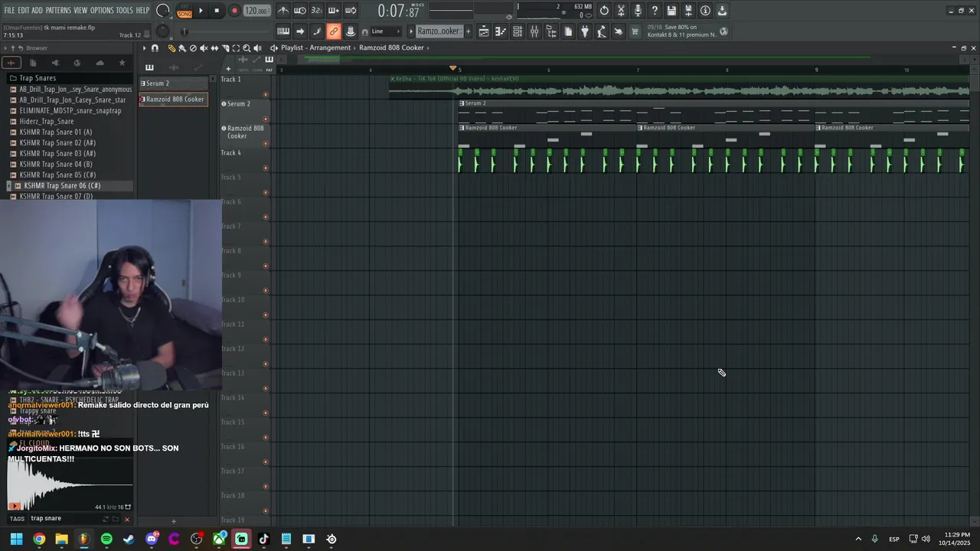Click the shopping cart icon
Screen dimensions: 980x551
point(635,31)
